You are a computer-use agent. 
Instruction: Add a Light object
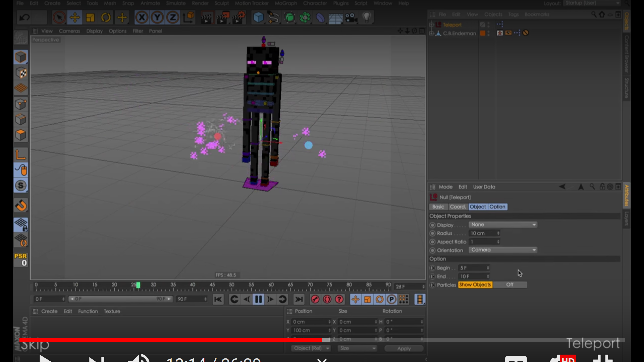pyautogui.click(x=367, y=17)
